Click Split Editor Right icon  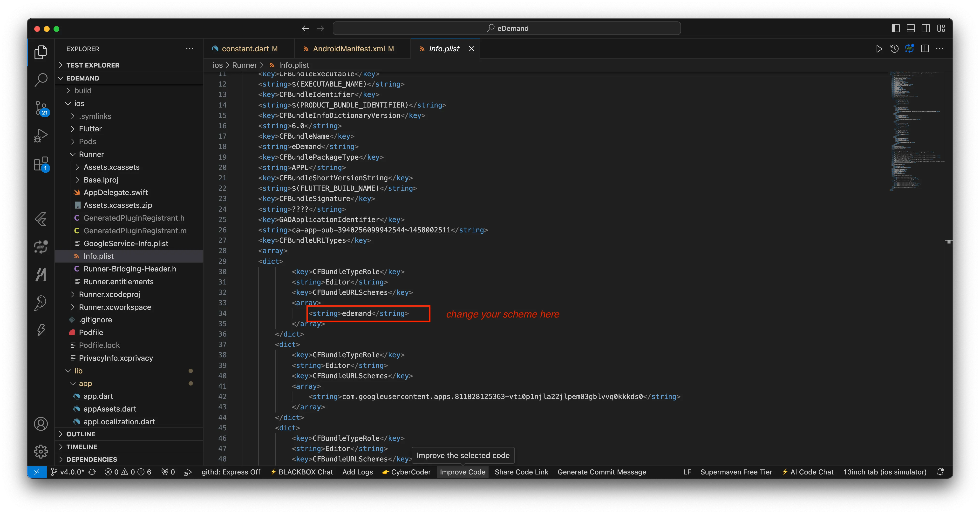coord(925,49)
